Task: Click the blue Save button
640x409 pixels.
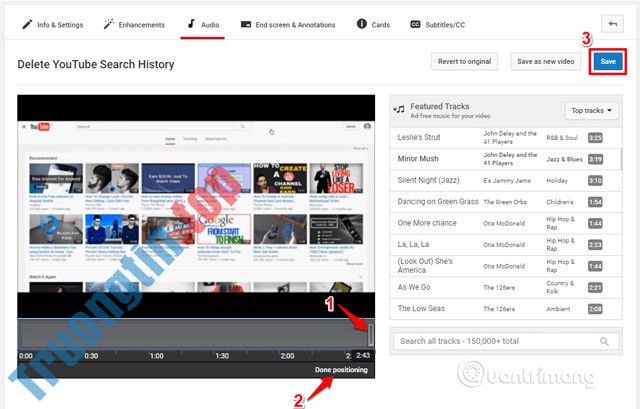Action: tap(608, 62)
